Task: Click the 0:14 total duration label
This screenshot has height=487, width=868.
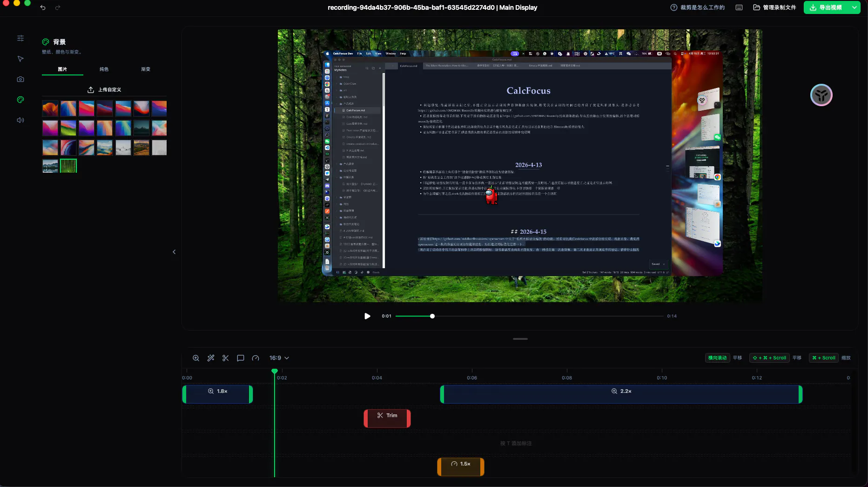Action: tap(672, 316)
